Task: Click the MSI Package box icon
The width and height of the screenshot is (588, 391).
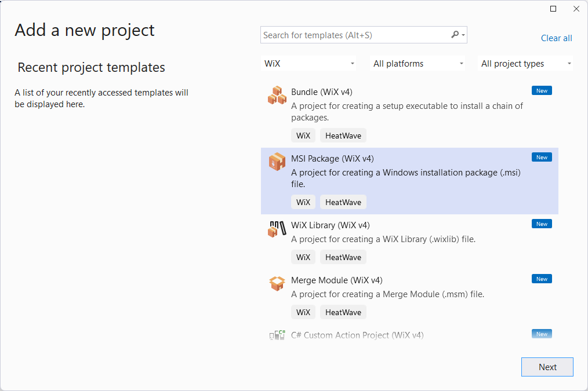Action: [x=277, y=162]
